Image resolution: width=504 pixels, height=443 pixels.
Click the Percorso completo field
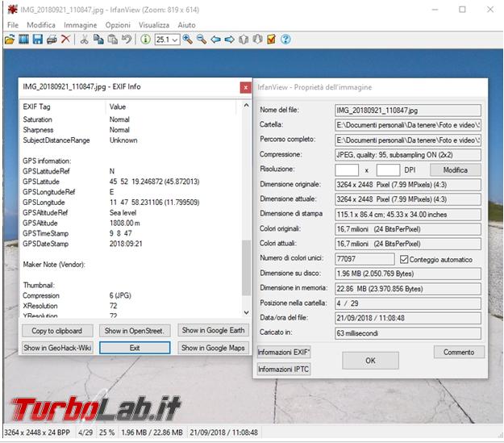408,140
